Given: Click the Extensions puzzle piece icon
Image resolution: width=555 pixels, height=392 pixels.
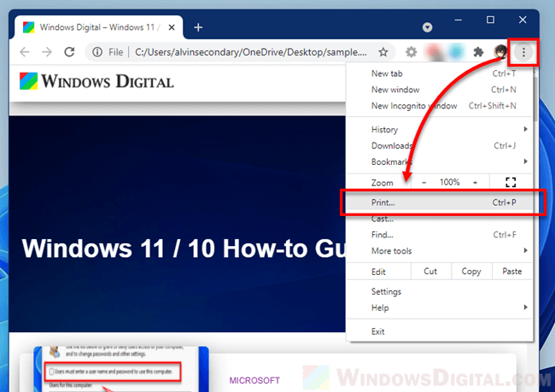Looking at the screenshot, I should coord(478,52).
